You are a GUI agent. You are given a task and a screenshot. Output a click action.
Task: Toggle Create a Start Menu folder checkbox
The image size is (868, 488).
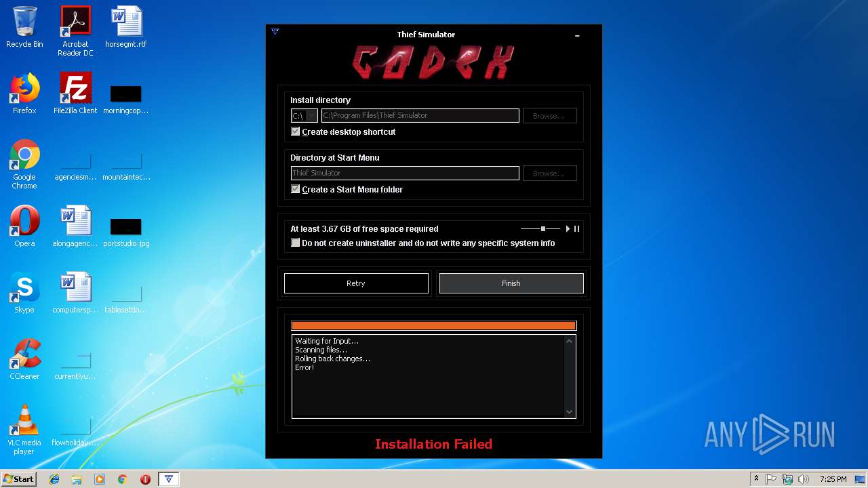click(x=296, y=189)
